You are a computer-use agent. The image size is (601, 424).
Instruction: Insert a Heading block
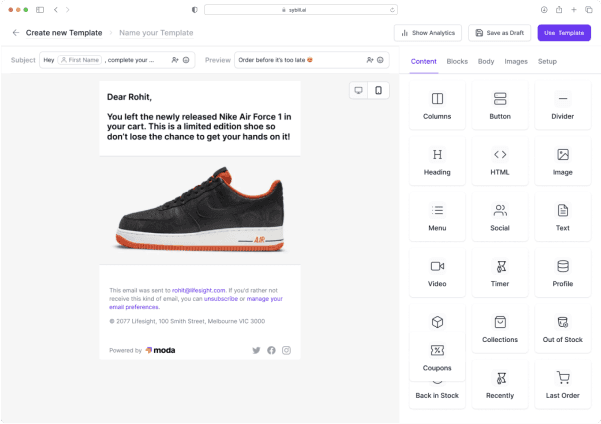[437, 161]
